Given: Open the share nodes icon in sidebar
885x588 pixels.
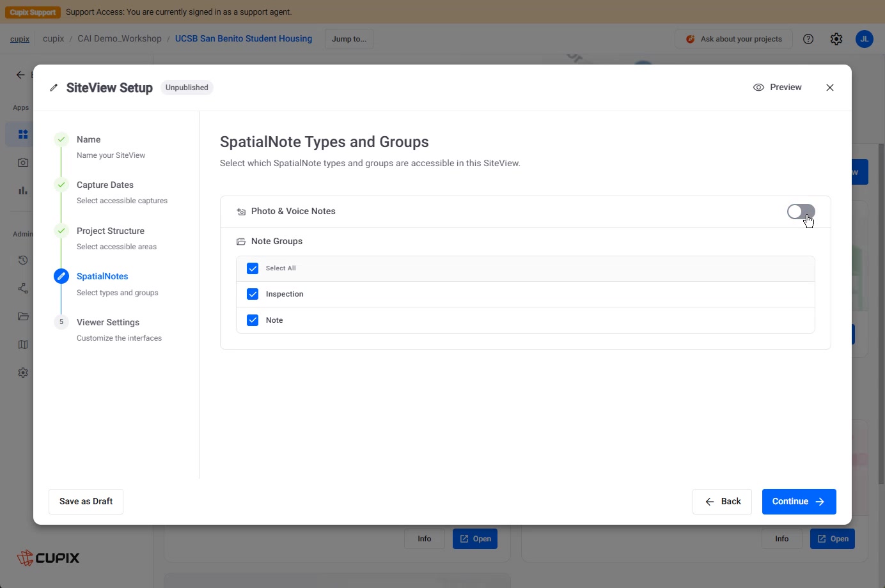Looking at the screenshot, I should (23, 288).
